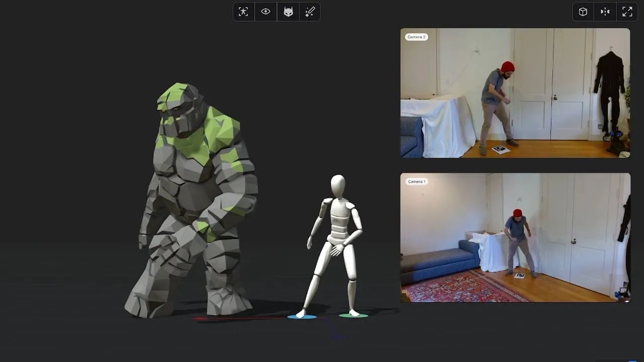Screen dimensions: 644x362
Task: Toggle the mirror flip icon
Action: click(x=605, y=12)
